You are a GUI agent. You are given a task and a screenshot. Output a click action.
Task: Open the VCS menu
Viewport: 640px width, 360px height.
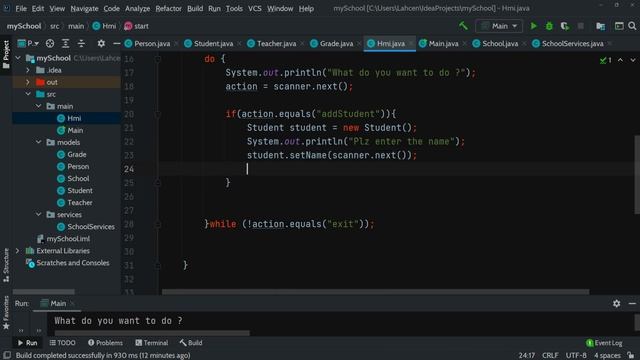click(x=255, y=8)
